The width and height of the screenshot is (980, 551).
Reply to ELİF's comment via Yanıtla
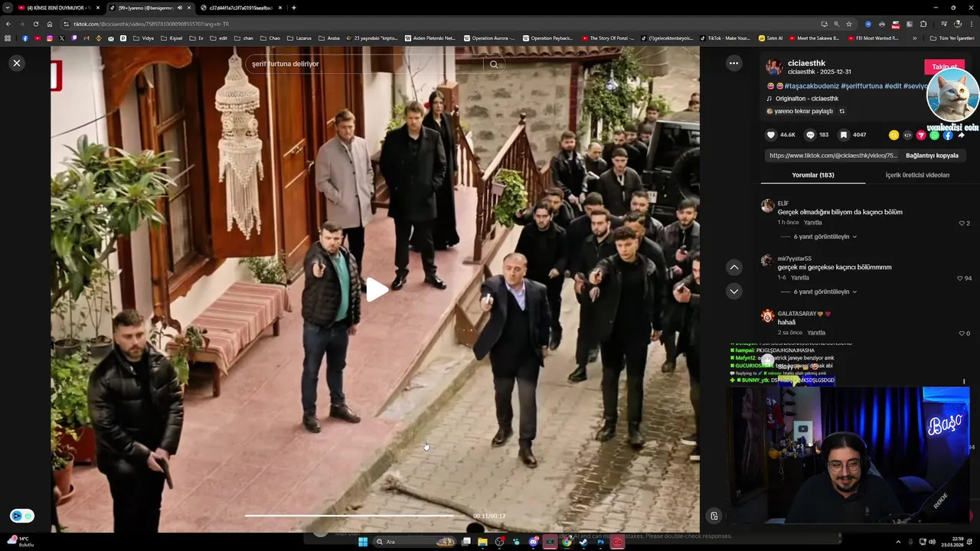coord(812,223)
